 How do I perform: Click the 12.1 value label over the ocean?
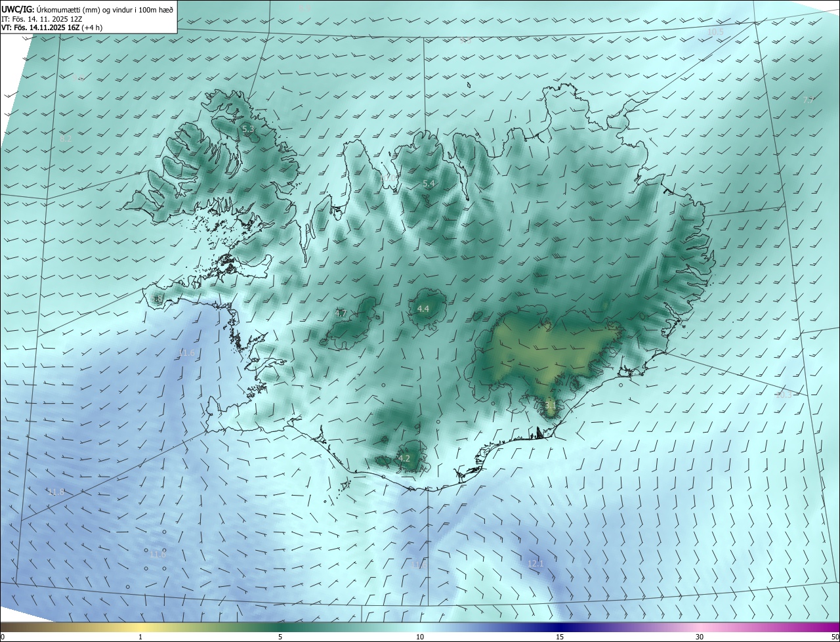pos(536,563)
